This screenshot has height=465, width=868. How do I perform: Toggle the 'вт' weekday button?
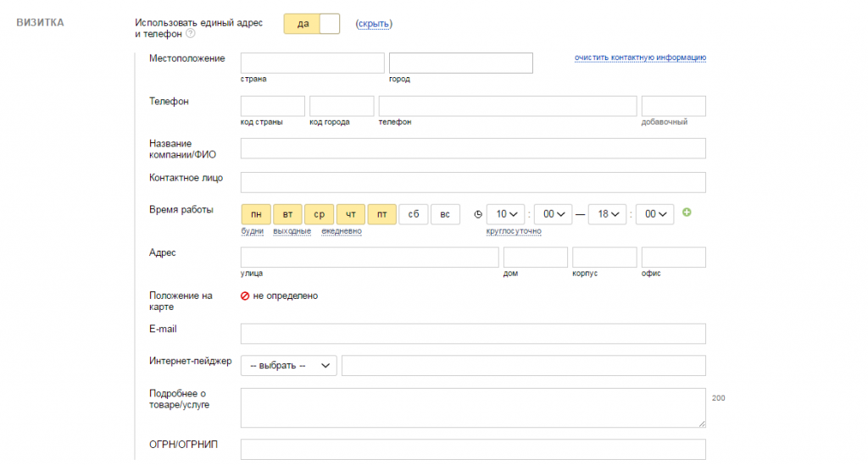point(287,214)
